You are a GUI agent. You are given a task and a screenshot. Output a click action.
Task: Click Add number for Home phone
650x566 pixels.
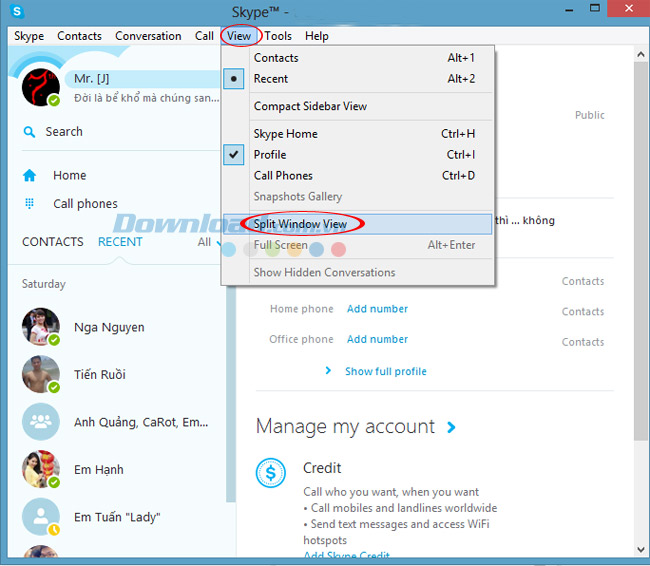(377, 309)
